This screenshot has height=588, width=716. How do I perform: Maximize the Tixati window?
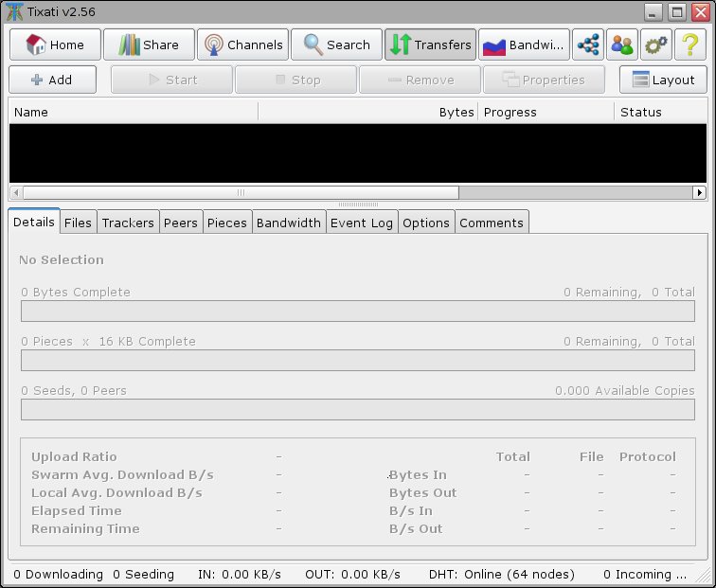pyautogui.click(x=677, y=12)
